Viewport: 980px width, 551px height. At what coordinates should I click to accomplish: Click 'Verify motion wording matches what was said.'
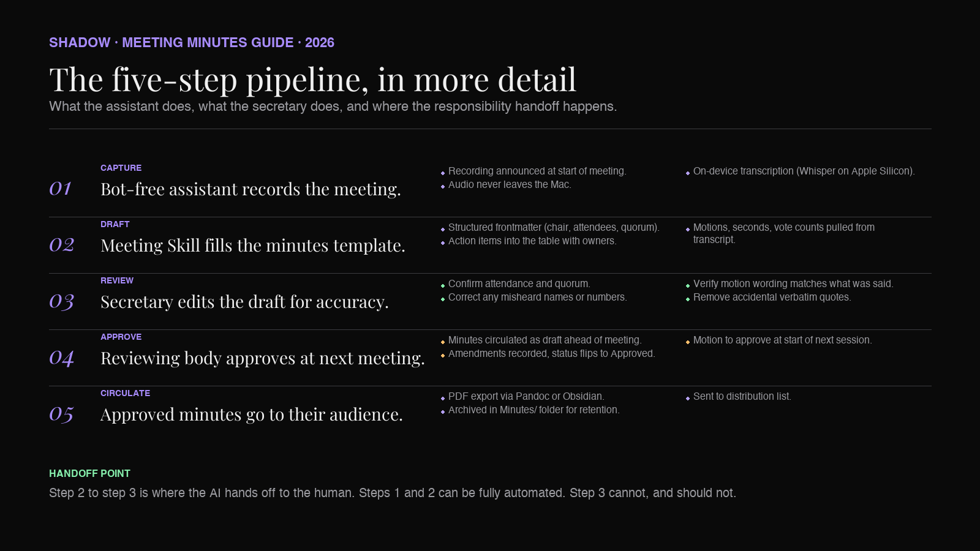(x=793, y=284)
